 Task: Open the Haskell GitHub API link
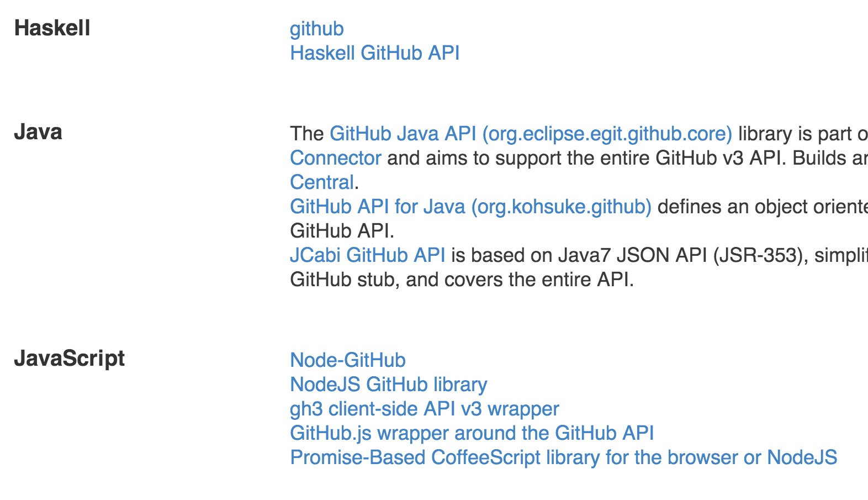[x=375, y=53]
